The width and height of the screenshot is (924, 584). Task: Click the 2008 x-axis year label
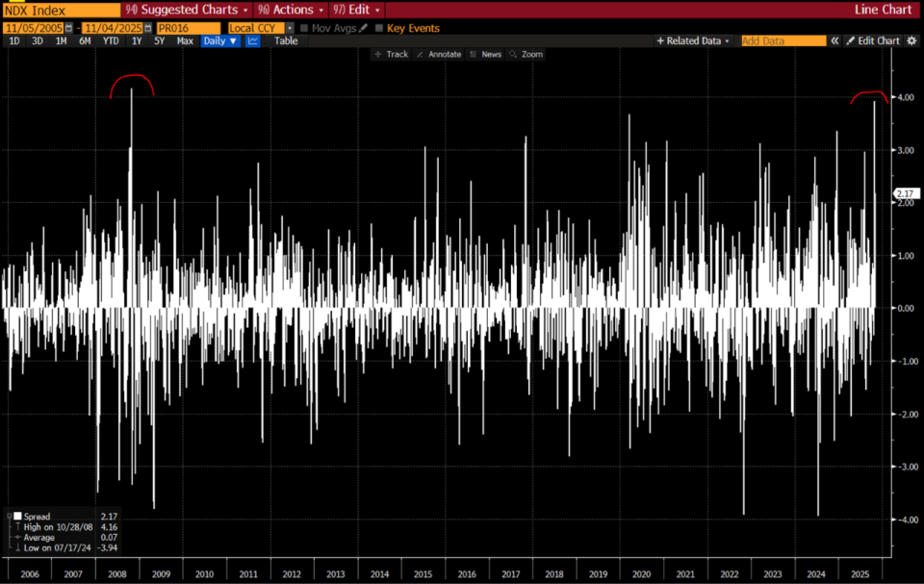point(117,574)
